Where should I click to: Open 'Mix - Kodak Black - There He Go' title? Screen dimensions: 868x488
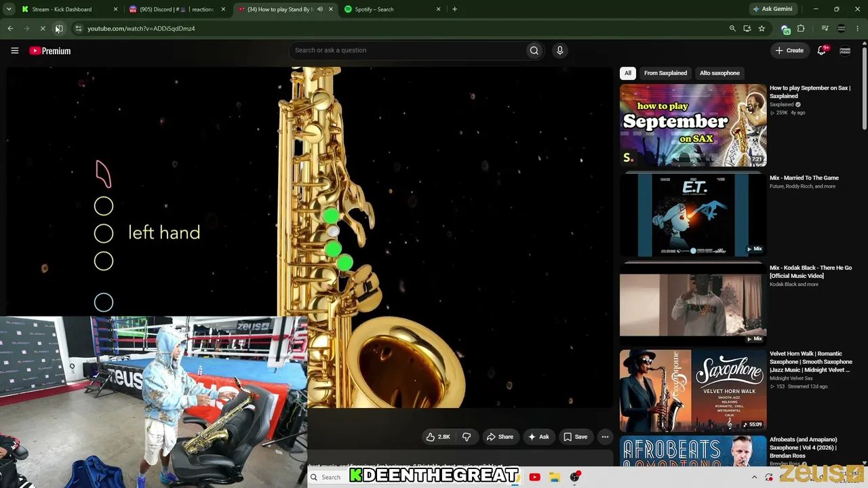[x=810, y=272]
